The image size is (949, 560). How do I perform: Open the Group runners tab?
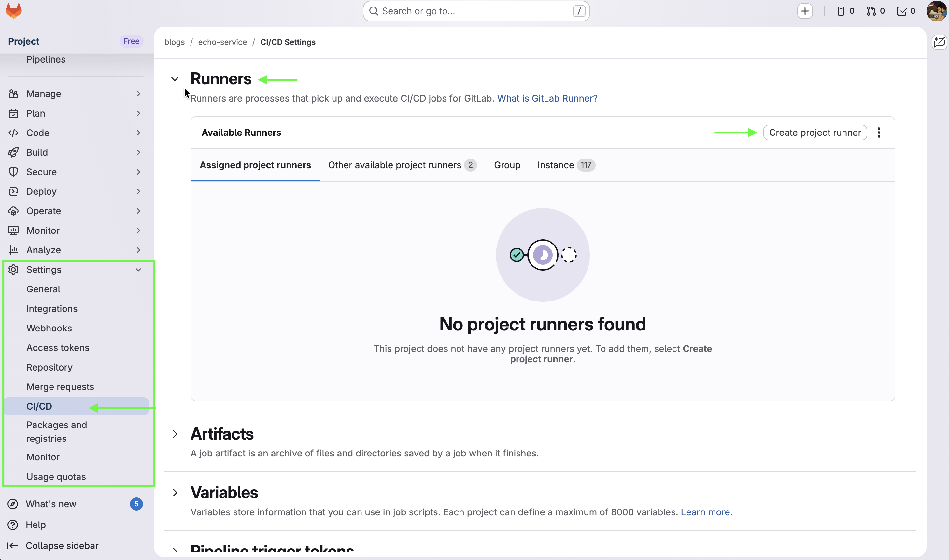[507, 165]
